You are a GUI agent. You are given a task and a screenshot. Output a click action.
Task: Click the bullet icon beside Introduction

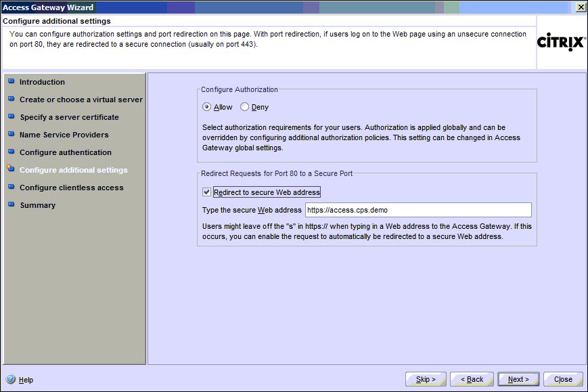11,81
